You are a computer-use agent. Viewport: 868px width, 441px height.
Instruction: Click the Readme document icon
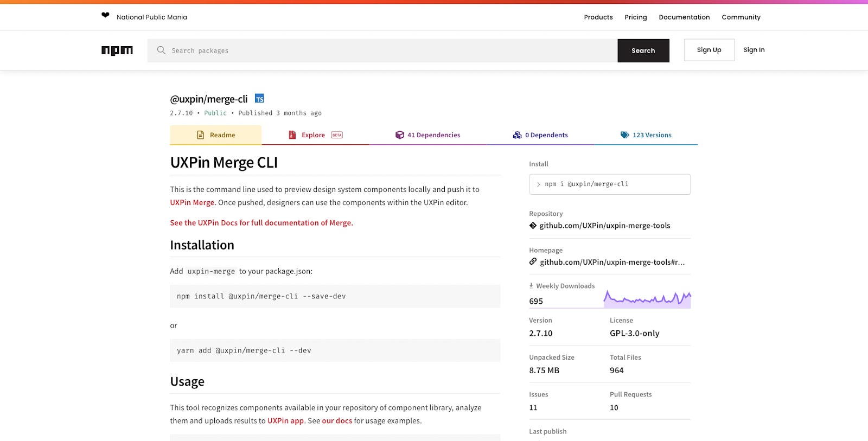point(200,135)
